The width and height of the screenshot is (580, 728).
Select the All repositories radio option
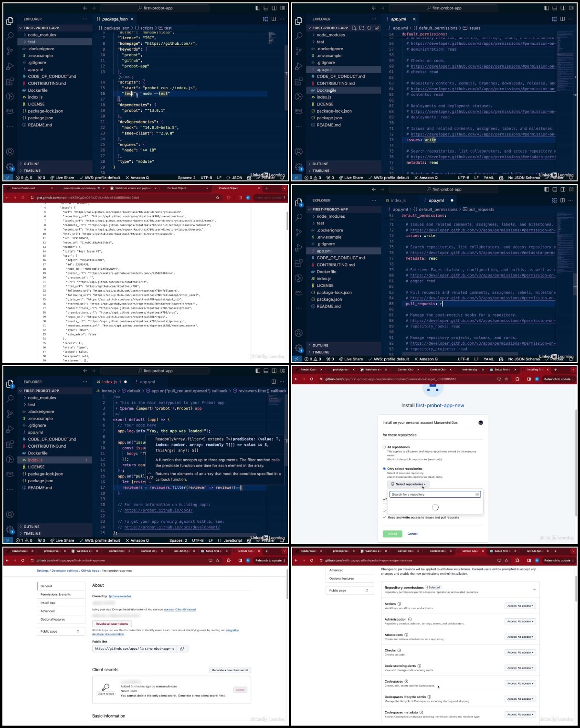tap(384, 447)
